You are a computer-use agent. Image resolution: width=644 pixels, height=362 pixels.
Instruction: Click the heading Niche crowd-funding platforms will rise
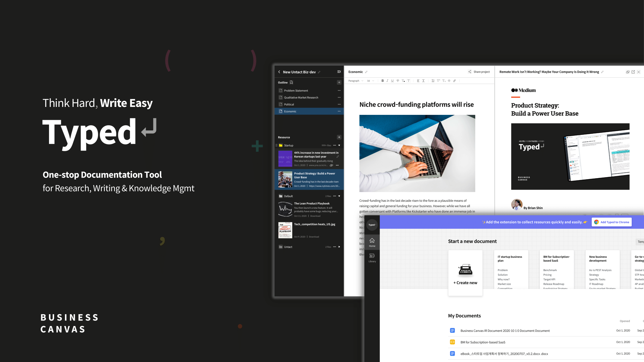(x=417, y=104)
